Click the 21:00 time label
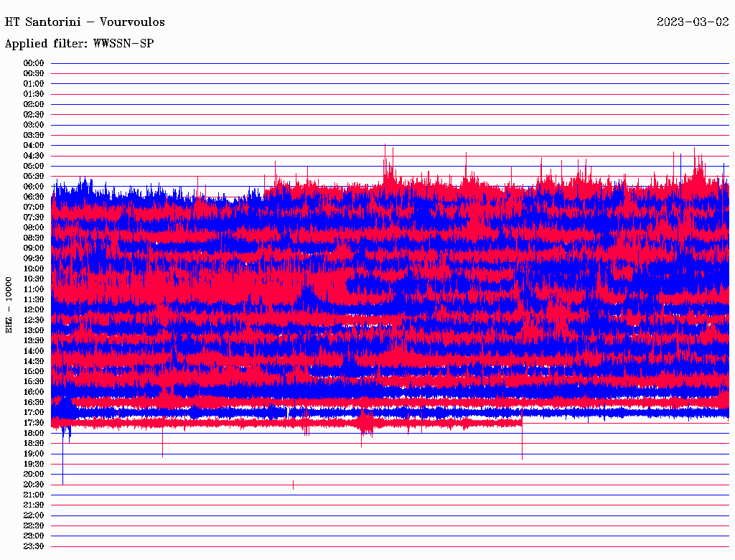 pos(34,495)
